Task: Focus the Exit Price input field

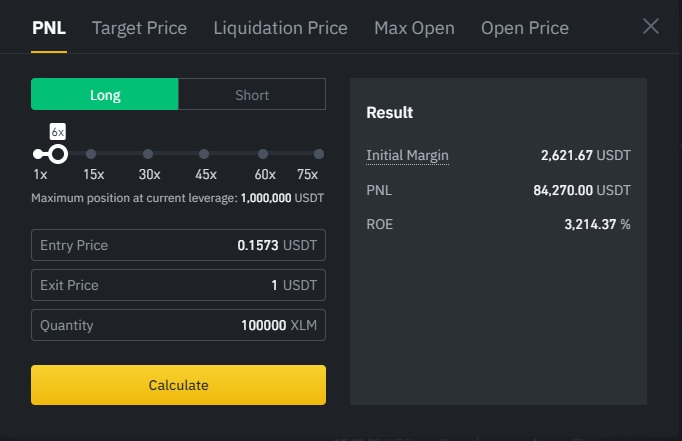Action: click(x=178, y=285)
